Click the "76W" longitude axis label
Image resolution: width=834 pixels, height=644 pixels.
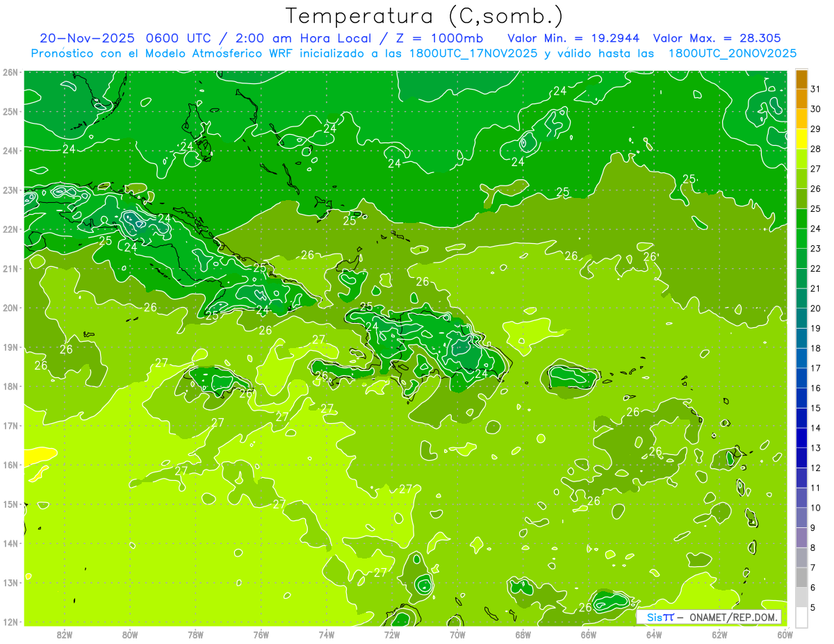pos(261,634)
